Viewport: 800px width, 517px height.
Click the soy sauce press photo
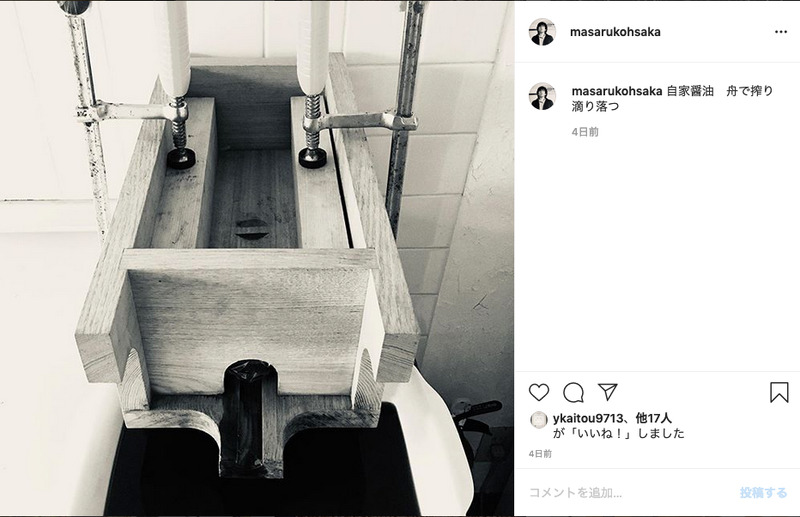[257, 258]
